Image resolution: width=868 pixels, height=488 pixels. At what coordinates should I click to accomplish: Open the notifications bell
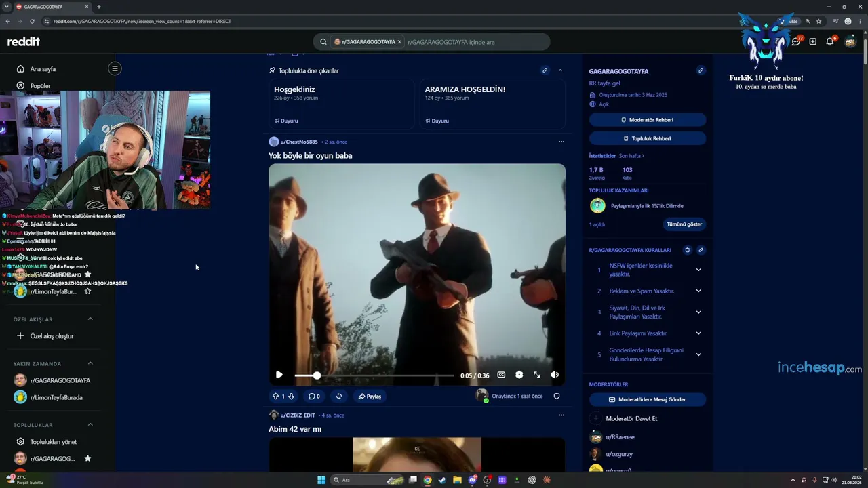[830, 41]
